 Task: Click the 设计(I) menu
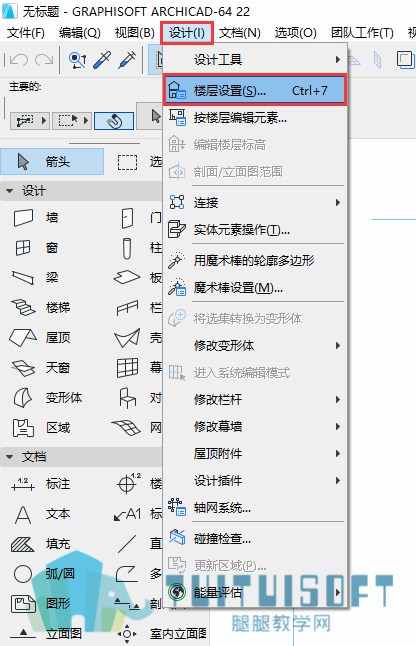pos(187,33)
